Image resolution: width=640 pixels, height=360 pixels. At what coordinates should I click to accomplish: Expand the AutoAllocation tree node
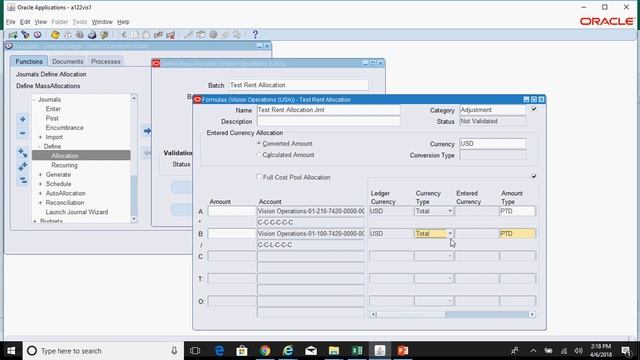tap(40, 193)
